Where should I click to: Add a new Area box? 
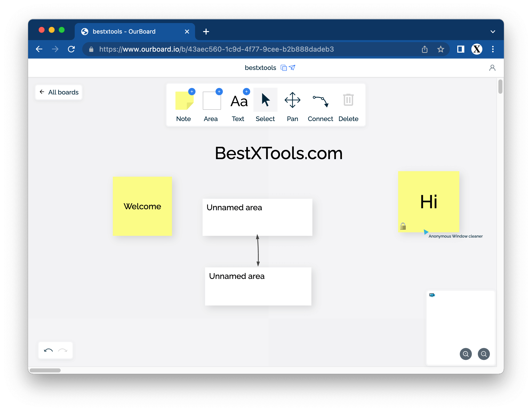(x=212, y=101)
